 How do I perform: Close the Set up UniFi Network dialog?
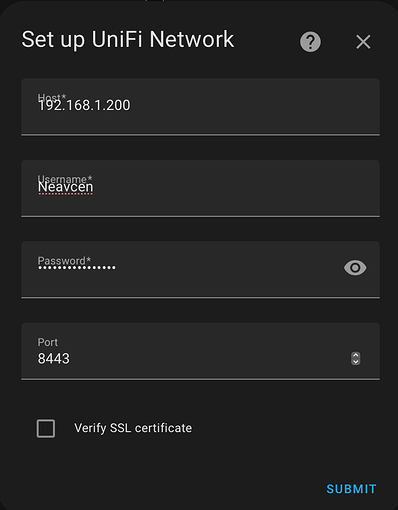click(x=363, y=42)
